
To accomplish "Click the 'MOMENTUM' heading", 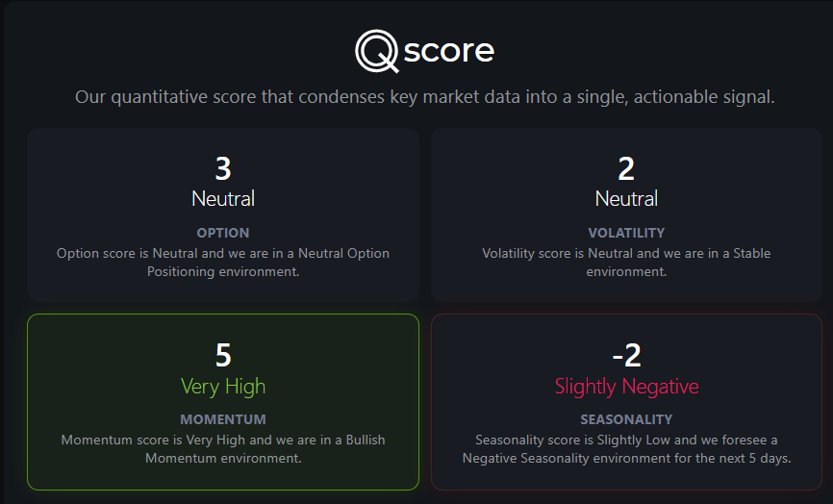I will tap(223, 419).
